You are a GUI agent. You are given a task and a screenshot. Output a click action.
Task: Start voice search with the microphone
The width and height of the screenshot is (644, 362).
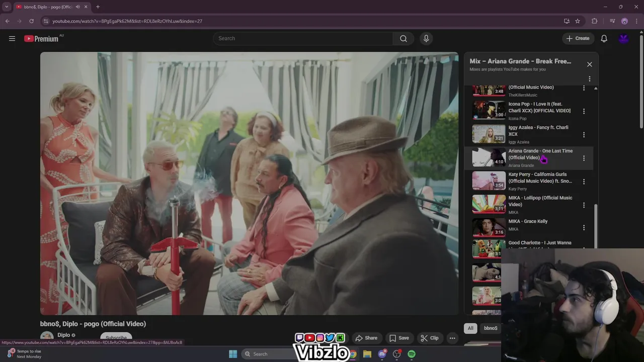click(x=426, y=39)
